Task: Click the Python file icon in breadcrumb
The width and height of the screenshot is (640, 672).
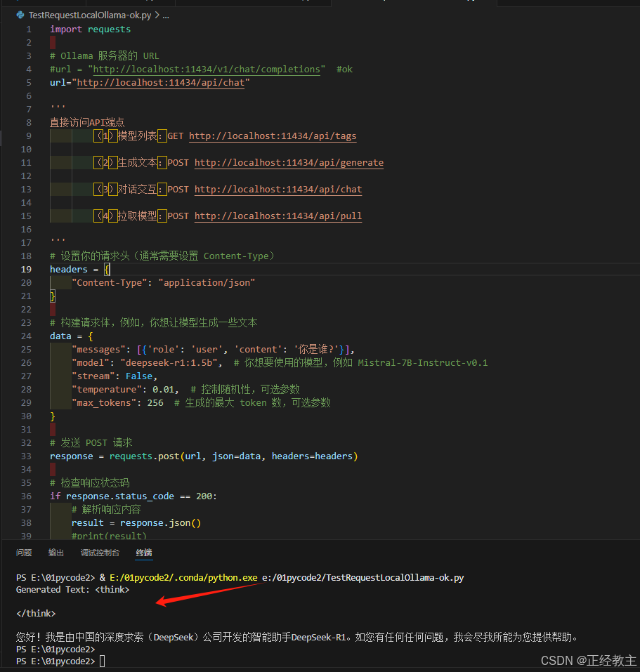Action: tap(20, 15)
